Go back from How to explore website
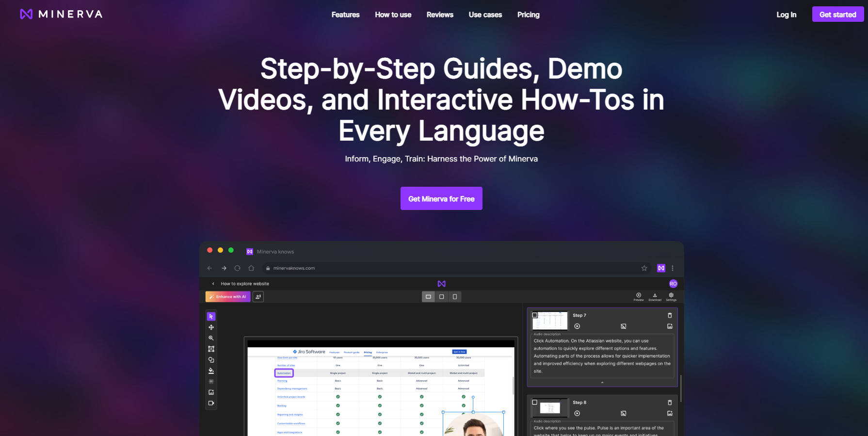 [x=213, y=284]
